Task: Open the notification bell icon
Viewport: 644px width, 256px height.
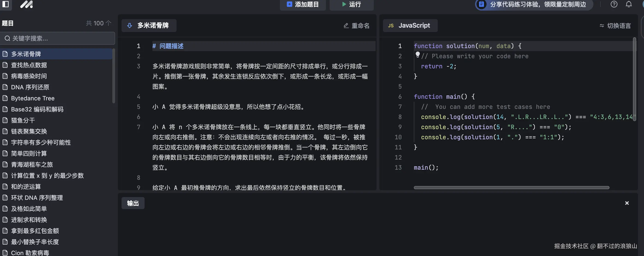Action: pos(629,5)
